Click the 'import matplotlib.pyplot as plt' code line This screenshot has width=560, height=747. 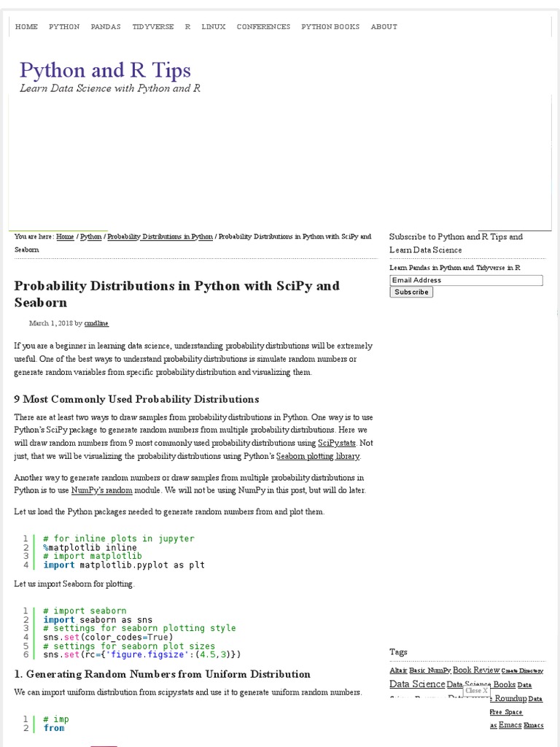[124, 565]
